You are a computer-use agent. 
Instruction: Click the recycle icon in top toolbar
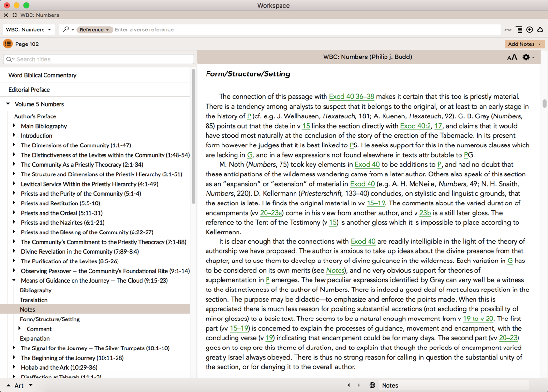(540, 30)
